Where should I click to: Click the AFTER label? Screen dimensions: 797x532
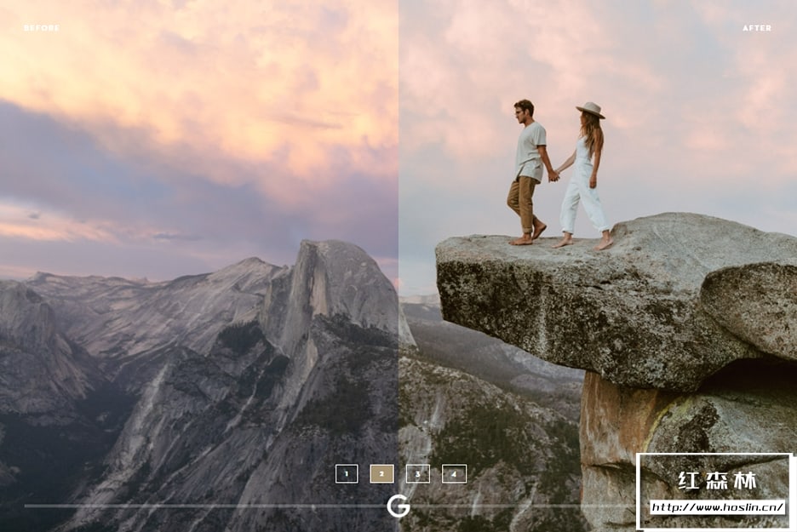point(757,28)
